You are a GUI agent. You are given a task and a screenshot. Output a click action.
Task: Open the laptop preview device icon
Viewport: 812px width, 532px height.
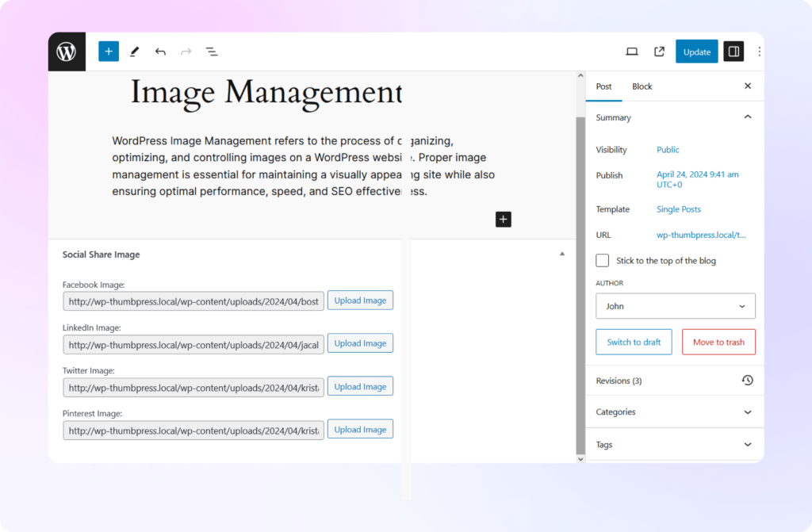click(632, 52)
